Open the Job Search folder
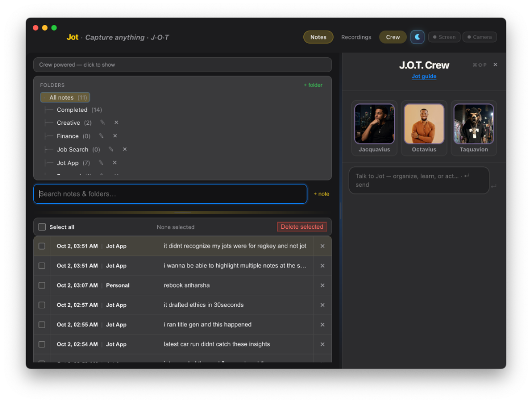The width and height of the screenshot is (532, 403). [78, 149]
